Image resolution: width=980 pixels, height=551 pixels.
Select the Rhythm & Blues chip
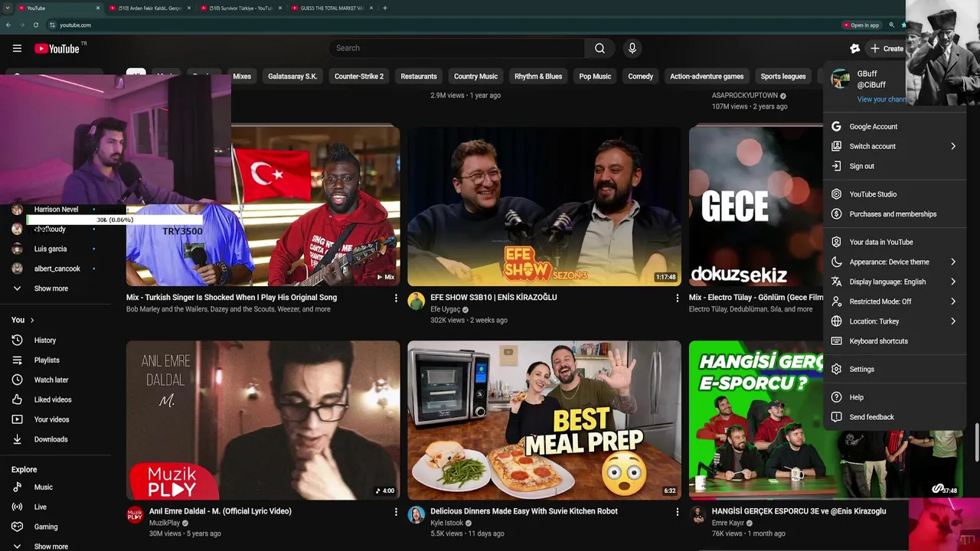pyautogui.click(x=538, y=77)
